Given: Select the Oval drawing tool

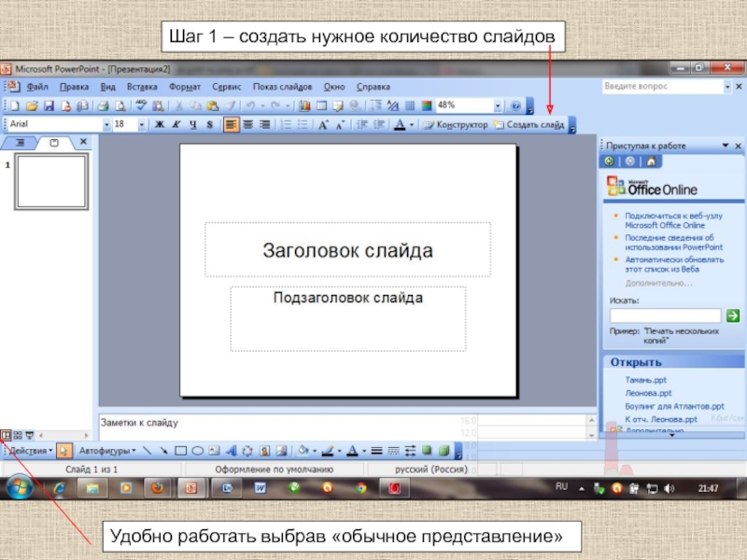Looking at the screenshot, I should click(198, 451).
